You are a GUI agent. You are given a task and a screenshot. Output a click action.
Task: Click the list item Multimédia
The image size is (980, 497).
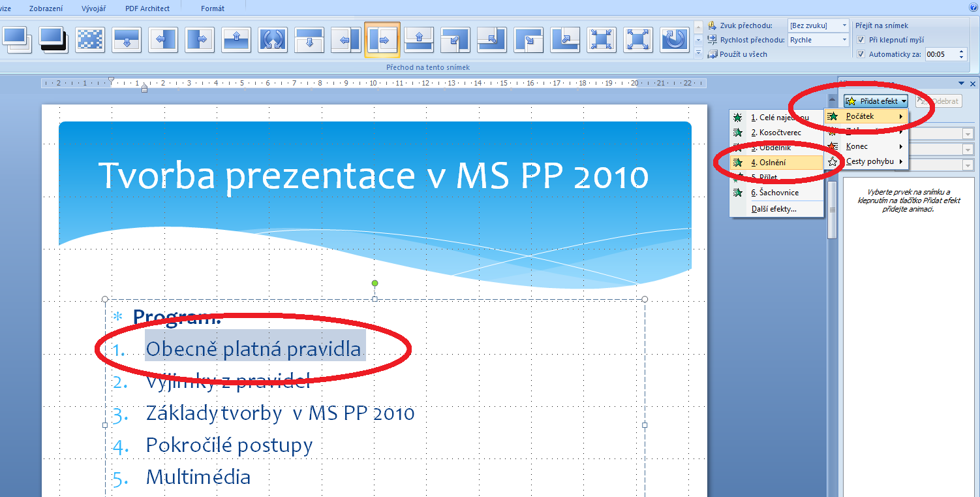click(198, 477)
